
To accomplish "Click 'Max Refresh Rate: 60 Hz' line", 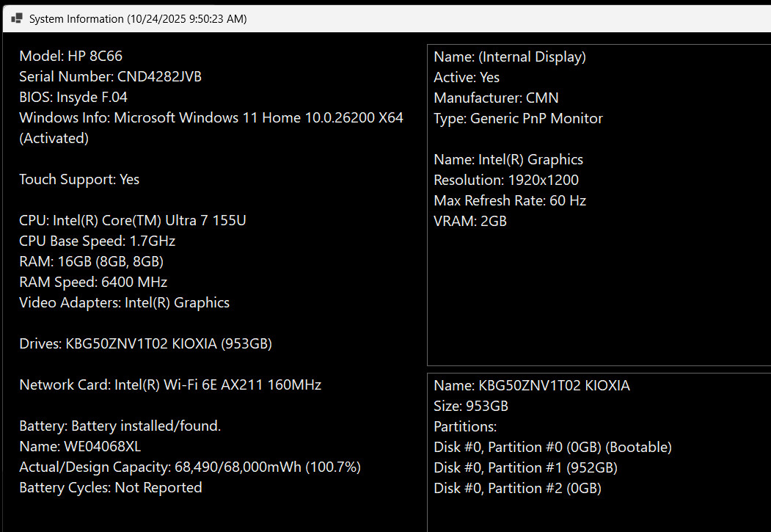I will point(510,200).
